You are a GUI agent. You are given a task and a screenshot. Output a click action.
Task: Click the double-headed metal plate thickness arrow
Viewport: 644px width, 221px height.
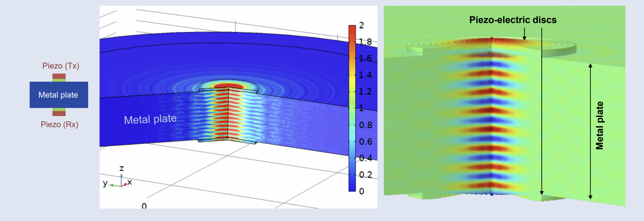coord(590,131)
